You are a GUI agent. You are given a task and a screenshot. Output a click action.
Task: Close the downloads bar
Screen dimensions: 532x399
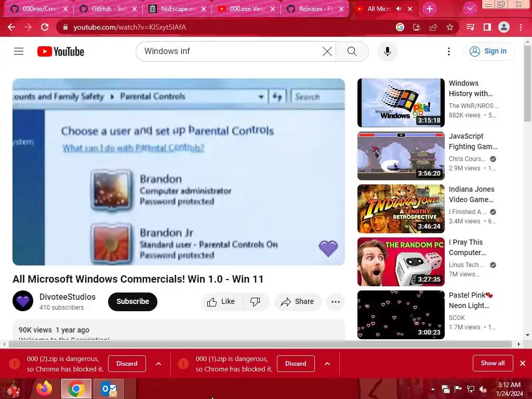tap(523, 363)
